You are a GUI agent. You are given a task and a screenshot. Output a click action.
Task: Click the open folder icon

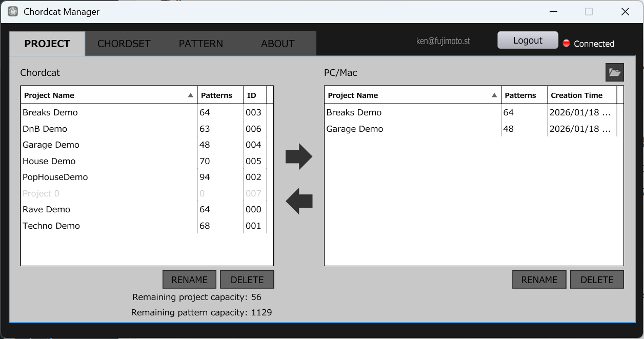tap(614, 72)
